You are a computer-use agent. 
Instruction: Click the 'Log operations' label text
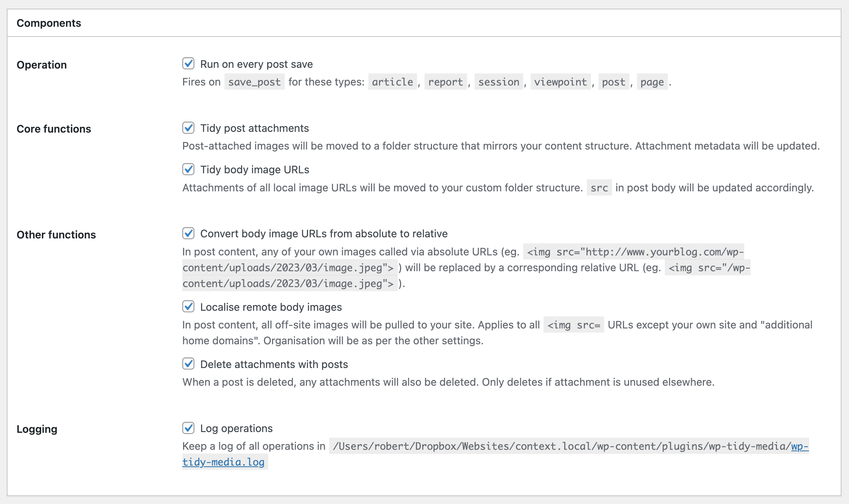coord(236,428)
